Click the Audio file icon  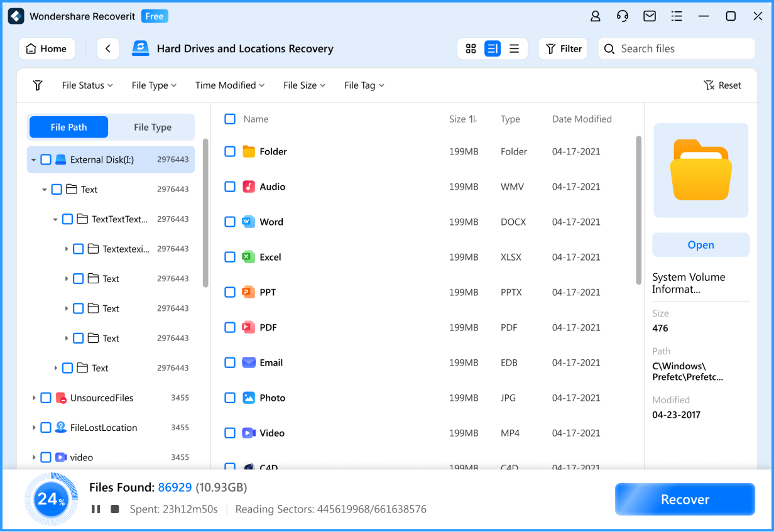coord(249,187)
